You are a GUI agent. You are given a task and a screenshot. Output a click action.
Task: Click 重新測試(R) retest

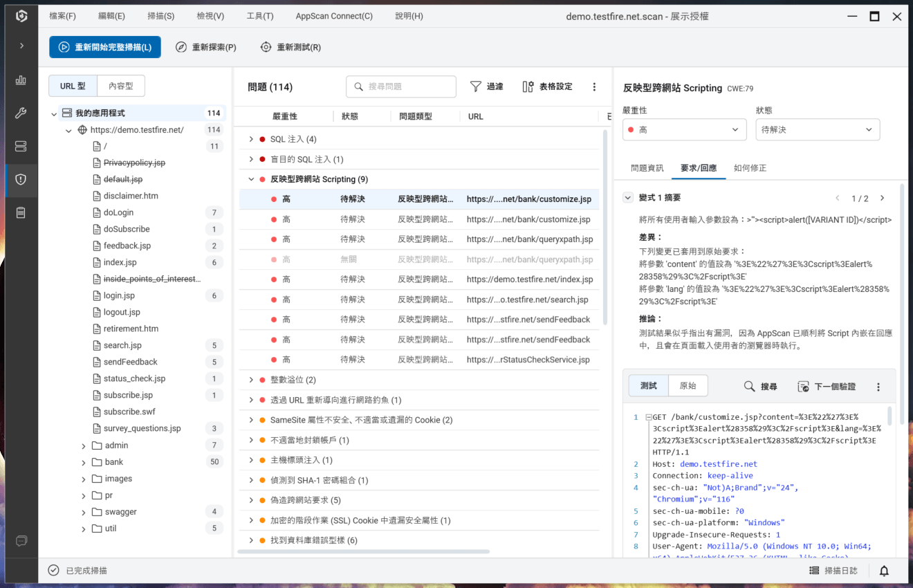[290, 47]
